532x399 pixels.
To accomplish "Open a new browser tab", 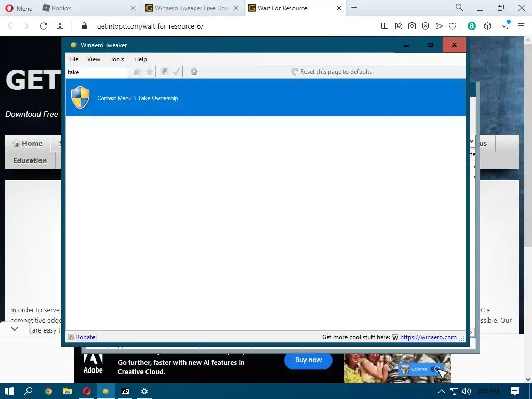I will [x=354, y=7].
